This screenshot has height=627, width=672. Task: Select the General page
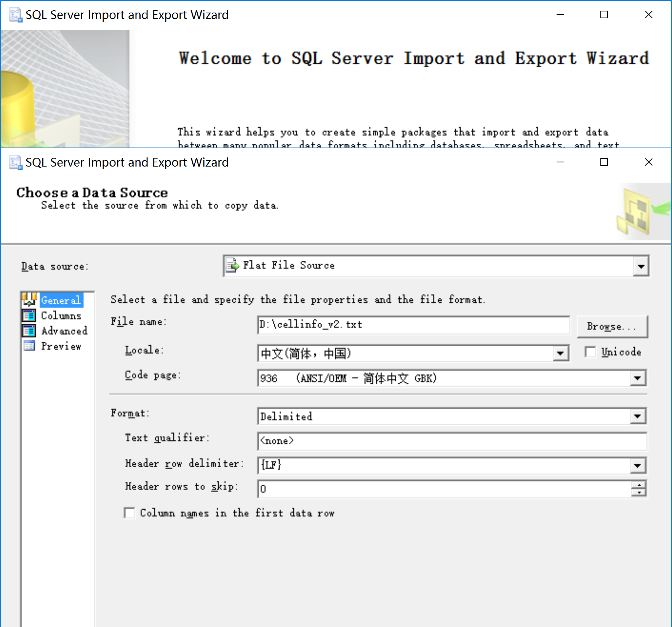point(61,300)
